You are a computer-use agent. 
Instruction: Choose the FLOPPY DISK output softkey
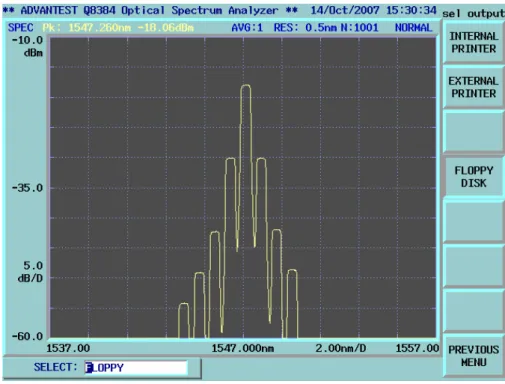pos(473,177)
